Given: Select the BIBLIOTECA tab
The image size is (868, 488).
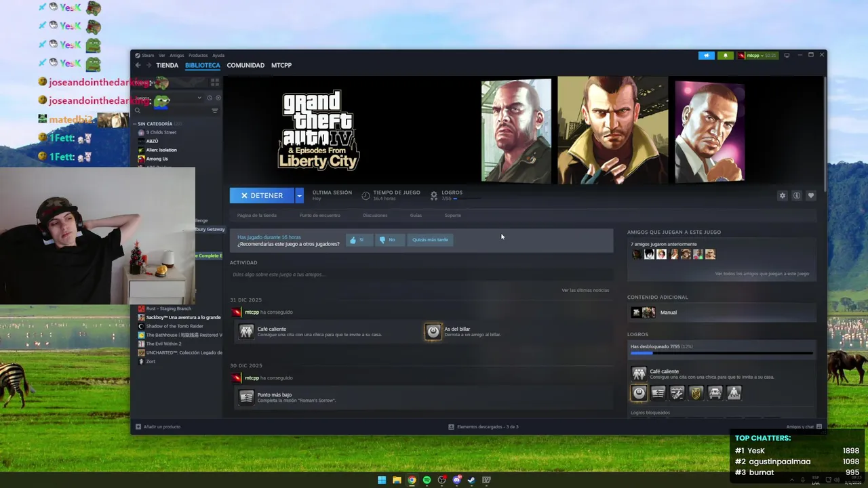Looking at the screenshot, I should pos(203,65).
